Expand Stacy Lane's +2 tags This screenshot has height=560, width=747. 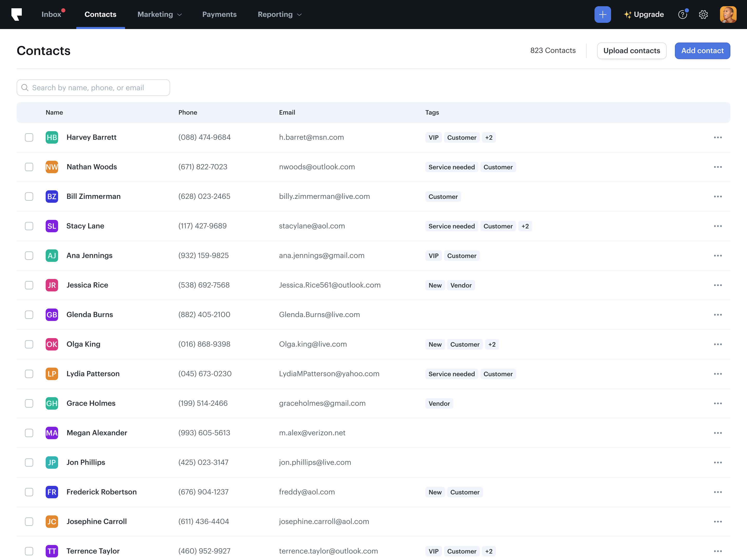(x=525, y=226)
